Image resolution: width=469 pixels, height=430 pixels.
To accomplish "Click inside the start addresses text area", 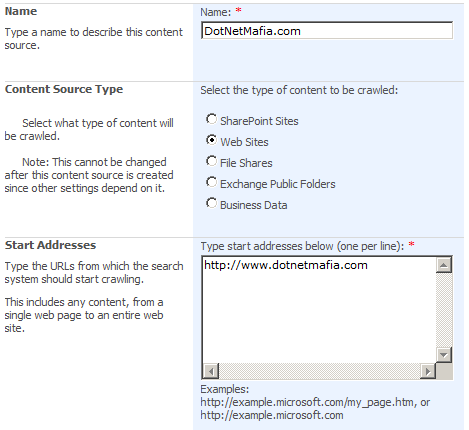I will (319, 310).
